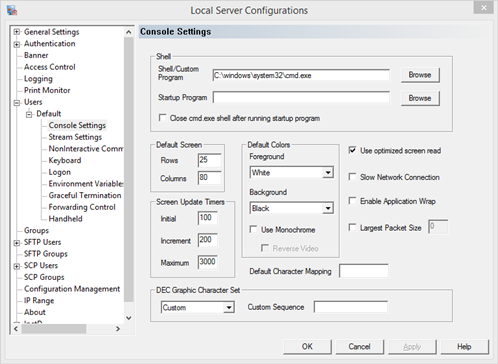Confirm settings with OK button
The width and height of the screenshot is (498, 364).
[x=307, y=347]
